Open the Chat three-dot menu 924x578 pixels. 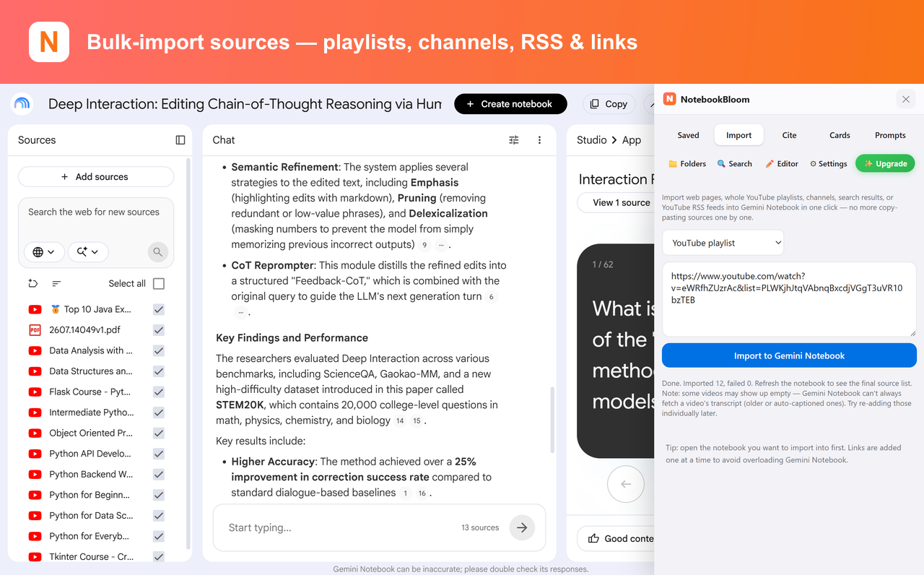[x=539, y=140]
